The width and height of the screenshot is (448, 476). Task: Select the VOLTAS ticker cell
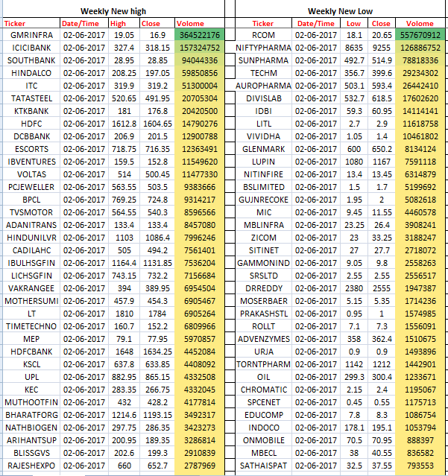tap(31, 174)
